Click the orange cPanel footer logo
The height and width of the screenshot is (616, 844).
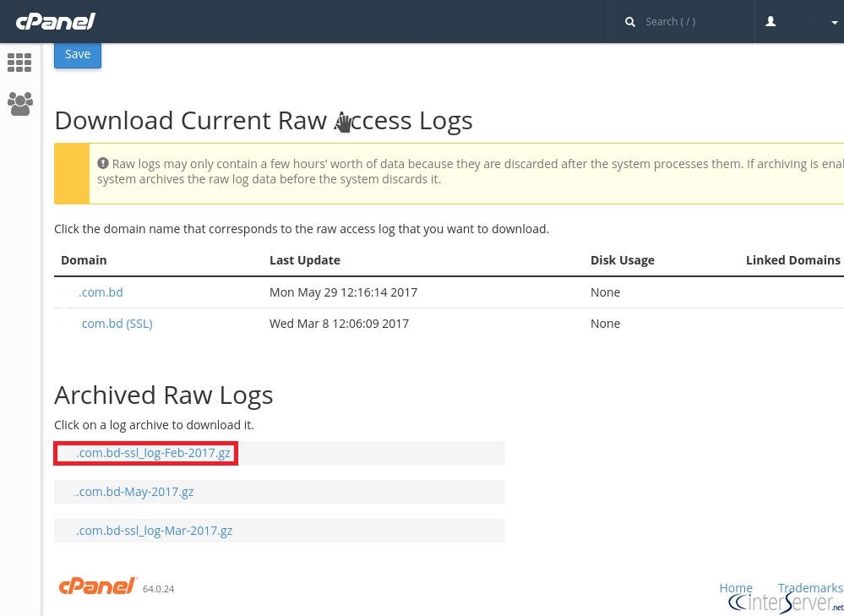(x=97, y=586)
